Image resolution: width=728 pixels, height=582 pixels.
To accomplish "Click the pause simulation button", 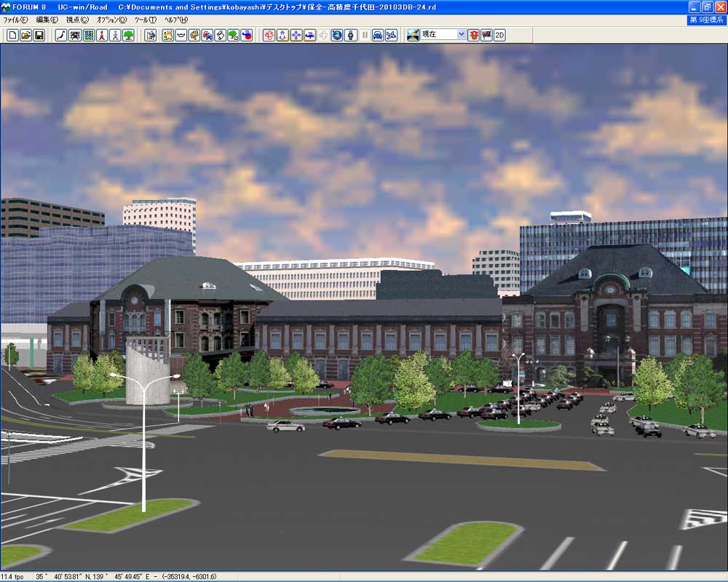I will click(365, 35).
